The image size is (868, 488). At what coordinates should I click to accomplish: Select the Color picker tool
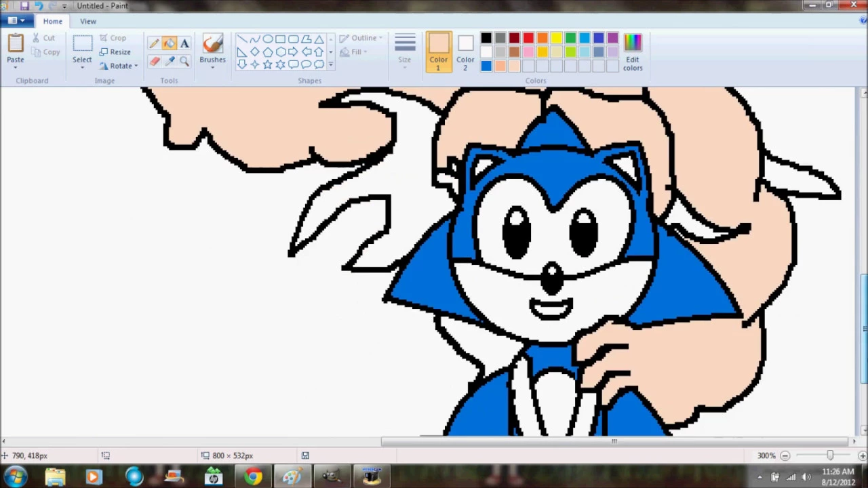pyautogui.click(x=170, y=61)
